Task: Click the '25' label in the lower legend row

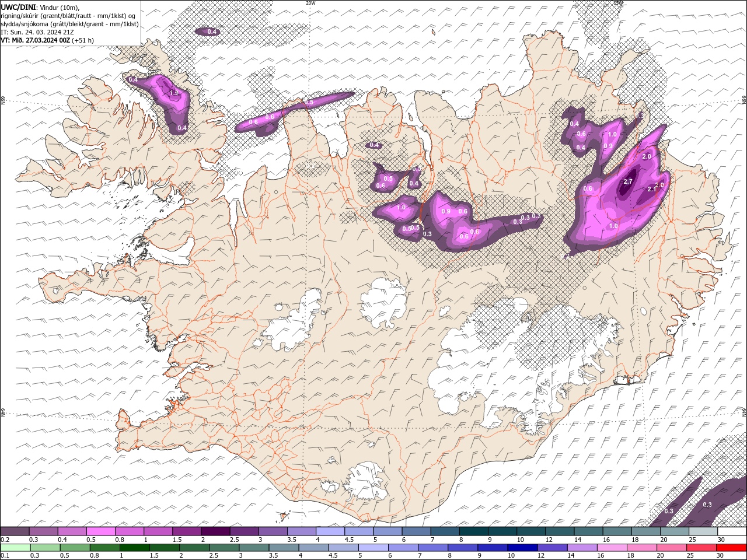Action: pos(692,556)
